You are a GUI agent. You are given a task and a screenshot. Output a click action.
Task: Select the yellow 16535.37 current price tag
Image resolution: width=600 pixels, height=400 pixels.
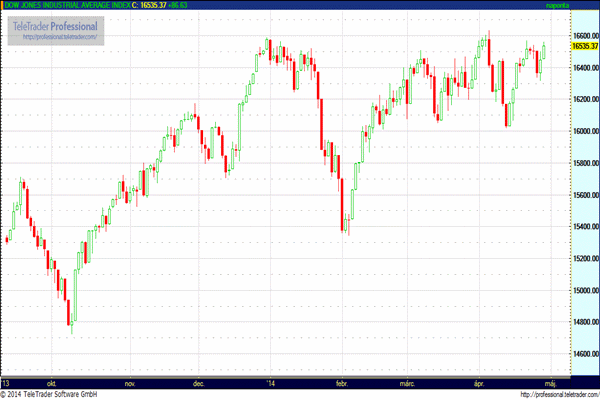[x=585, y=46]
